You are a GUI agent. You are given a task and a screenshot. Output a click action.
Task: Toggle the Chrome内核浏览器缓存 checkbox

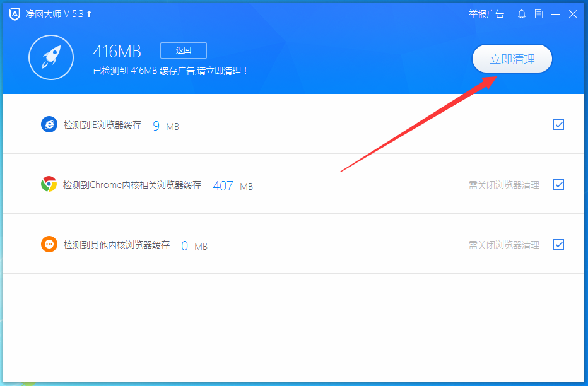pyautogui.click(x=558, y=184)
